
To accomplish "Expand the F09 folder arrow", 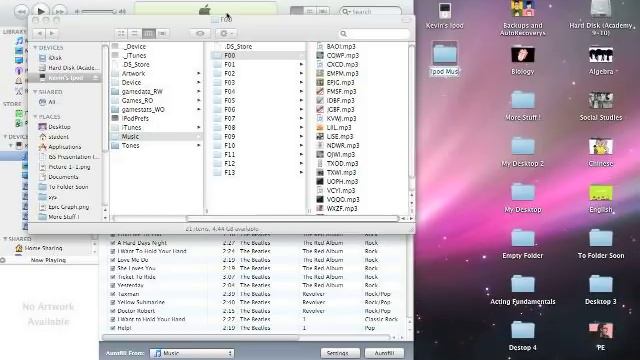I will [301, 136].
